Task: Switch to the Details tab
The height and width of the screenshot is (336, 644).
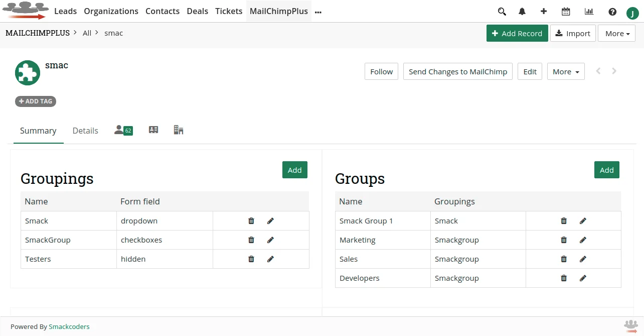Action: coord(85,131)
